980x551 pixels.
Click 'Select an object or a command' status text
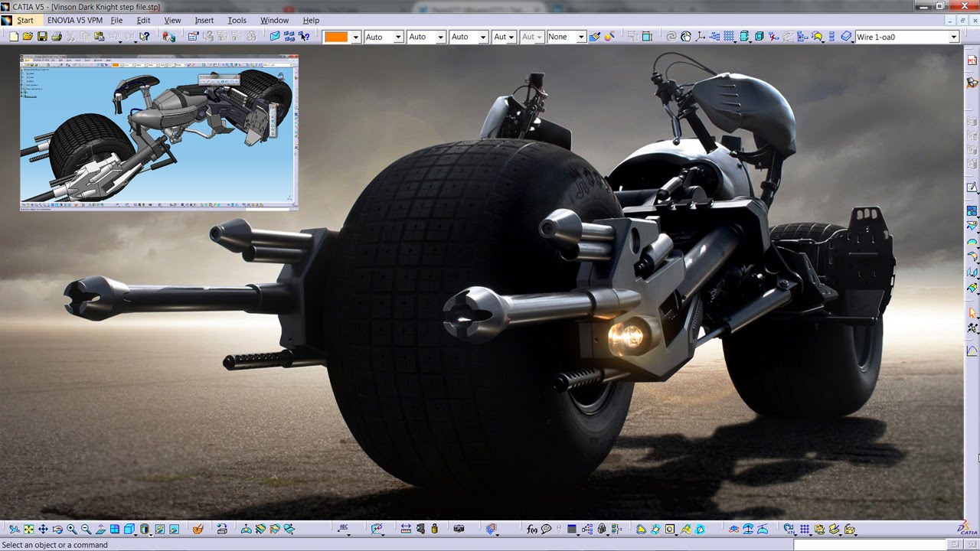coord(55,545)
